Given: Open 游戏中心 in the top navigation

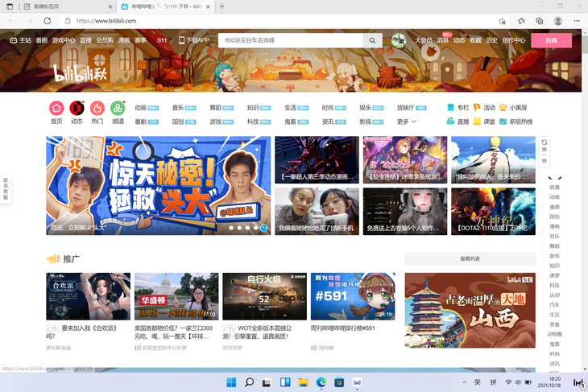Looking at the screenshot, I should (64, 40).
